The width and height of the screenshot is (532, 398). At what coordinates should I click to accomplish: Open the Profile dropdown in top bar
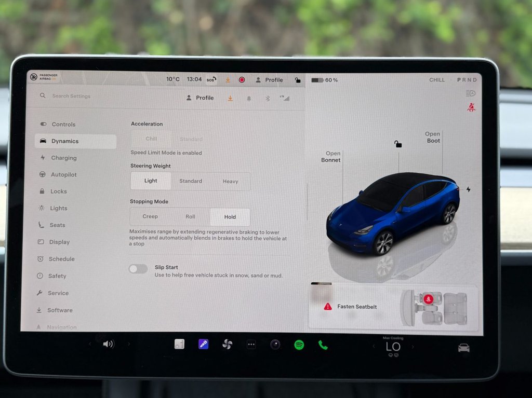click(x=270, y=79)
